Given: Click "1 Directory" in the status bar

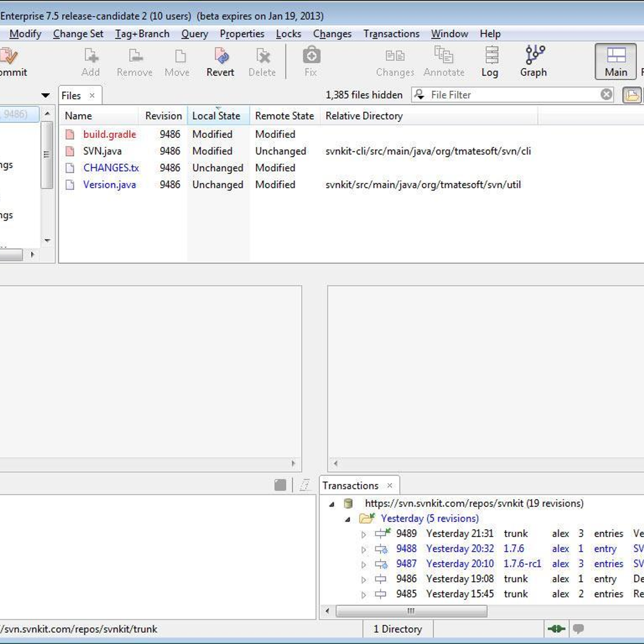Looking at the screenshot, I should click(x=398, y=629).
